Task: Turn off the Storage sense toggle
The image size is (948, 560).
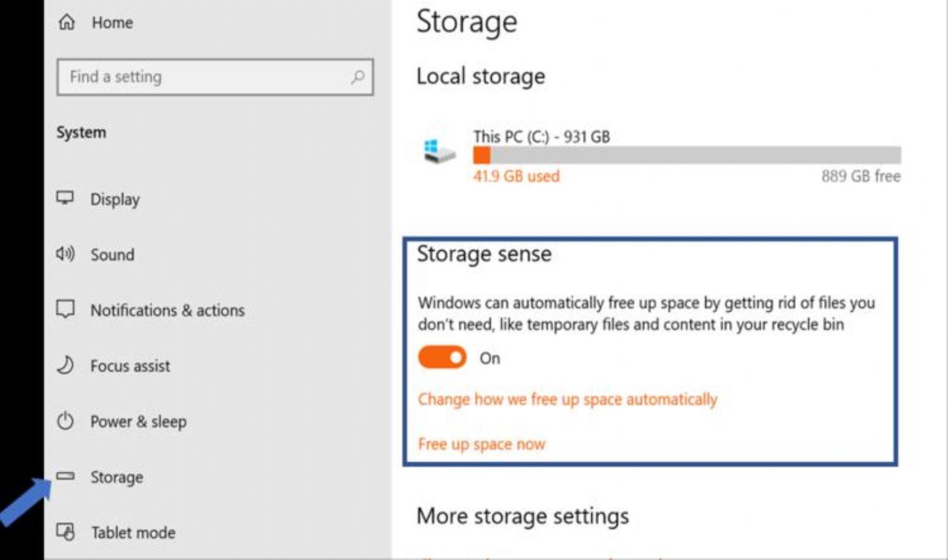Action: point(442,357)
